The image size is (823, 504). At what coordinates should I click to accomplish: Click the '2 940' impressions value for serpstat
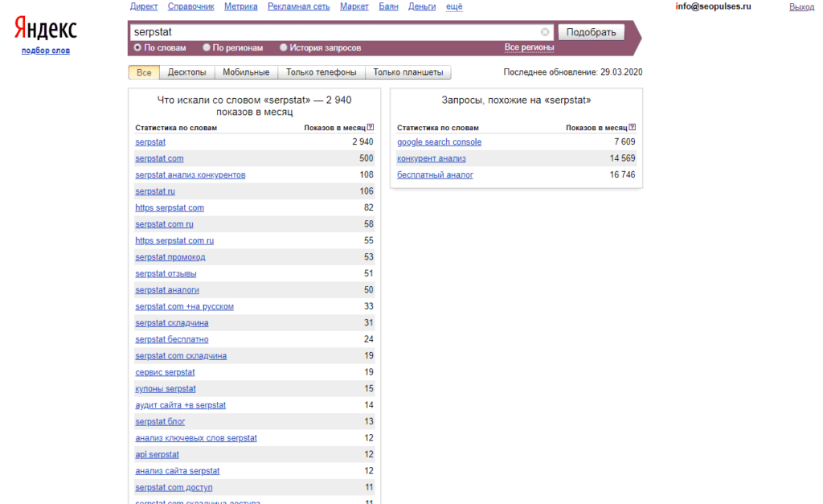[362, 141]
